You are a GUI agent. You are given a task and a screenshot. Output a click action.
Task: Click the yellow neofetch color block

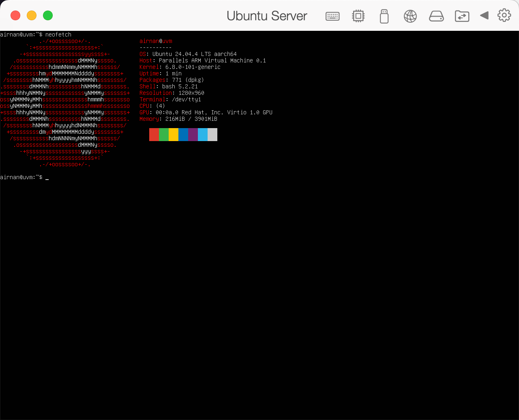tap(173, 134)
